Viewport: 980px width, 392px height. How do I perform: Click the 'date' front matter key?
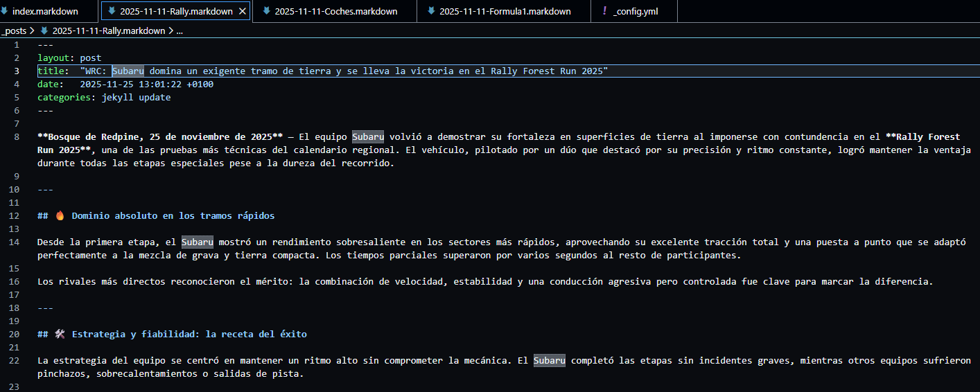click(48, 84)
